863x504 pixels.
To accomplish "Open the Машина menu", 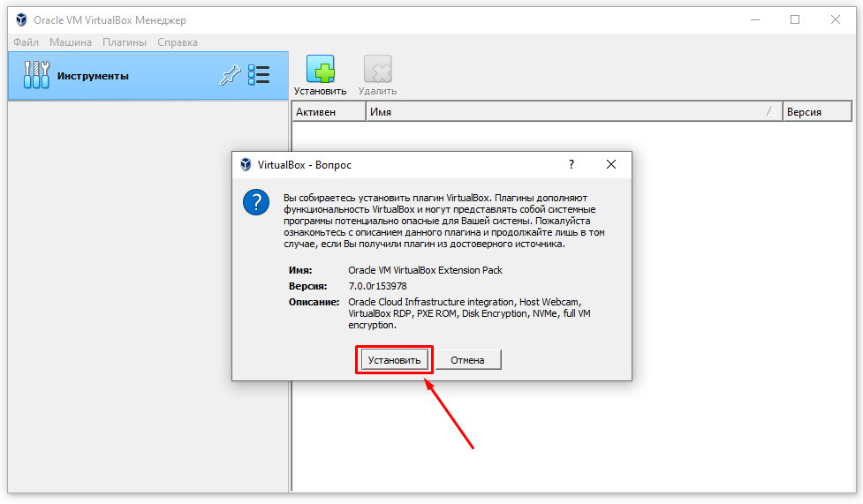I will tap(71, 42).
